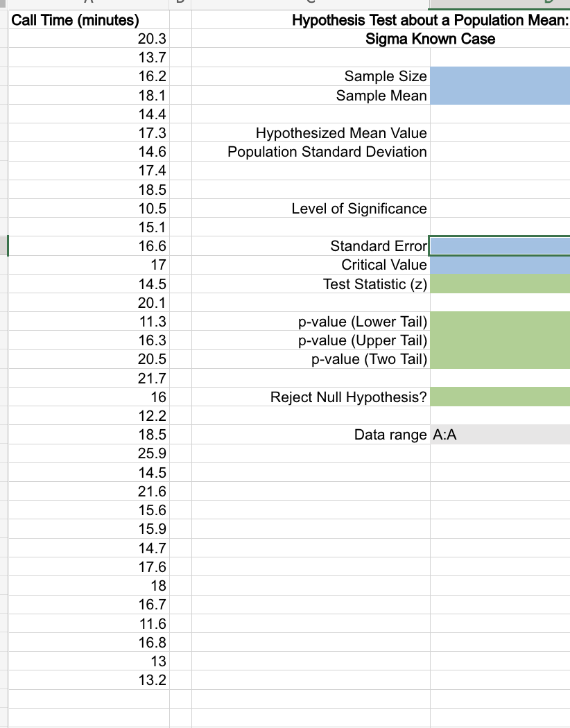
Task: Click the green cell beside Reject Null Hypothesis?
Action: [x=500, y=397]
